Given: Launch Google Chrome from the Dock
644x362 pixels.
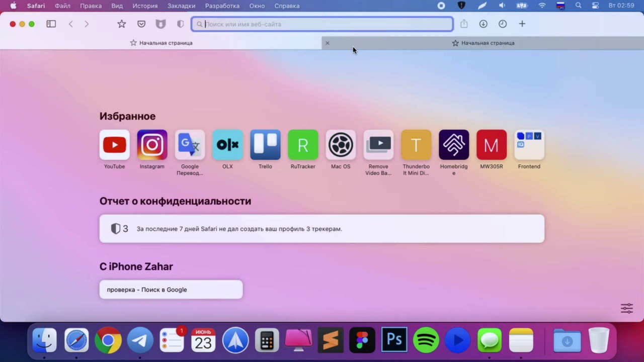Looking at the screenshot, I should tap(108, 341).
